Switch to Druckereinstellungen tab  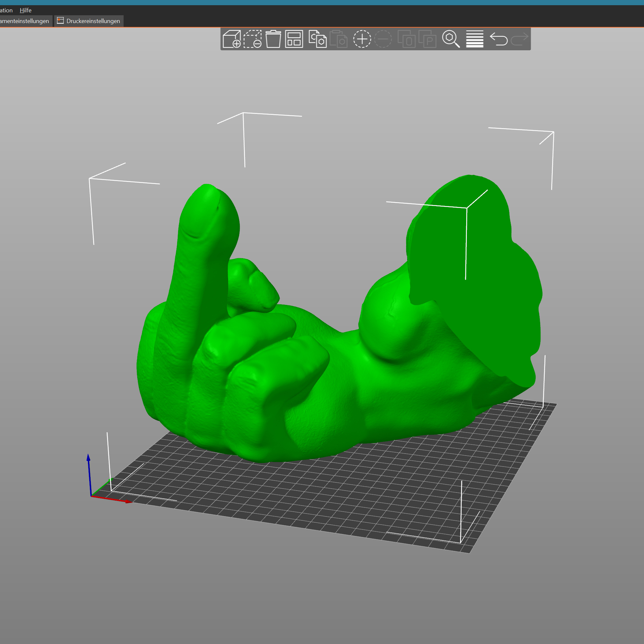89,21
